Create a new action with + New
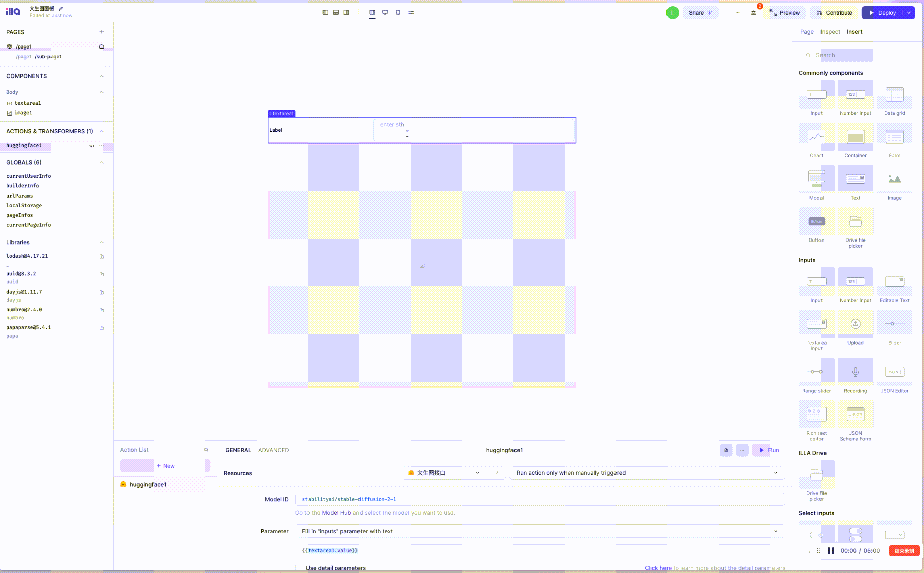Viewport: 924px width, 573px height. [x=165, y=465]
